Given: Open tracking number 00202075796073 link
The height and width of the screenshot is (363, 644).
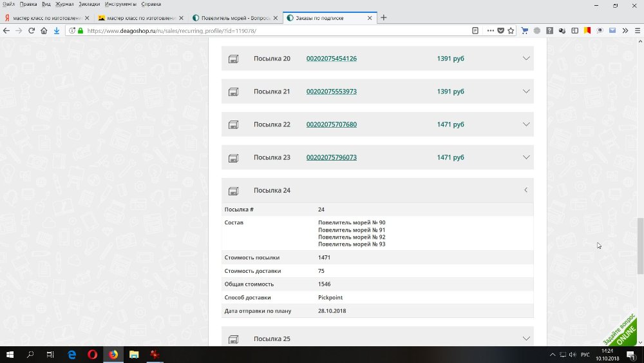Looking at the screenshot, I should (x=331, y=157).
